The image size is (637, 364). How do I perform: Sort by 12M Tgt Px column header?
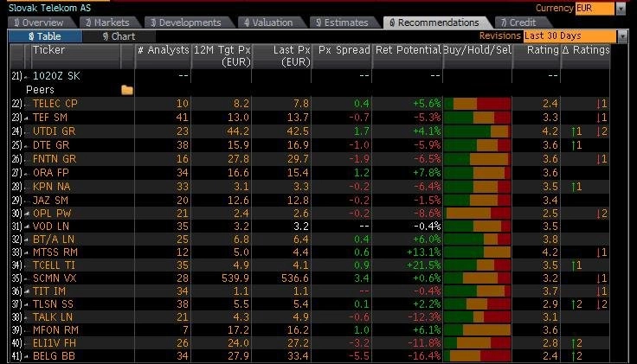tap(222, 56)
